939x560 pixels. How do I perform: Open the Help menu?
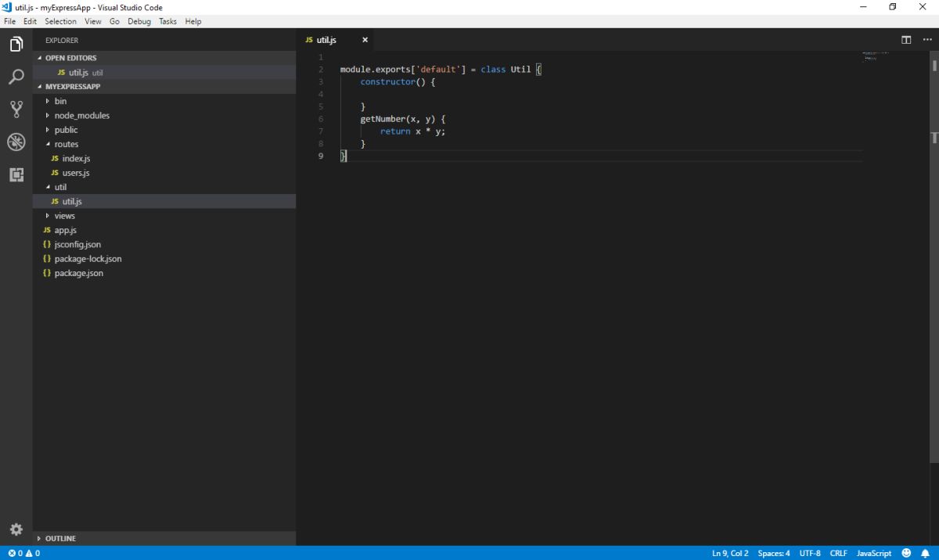pos(193,21)
